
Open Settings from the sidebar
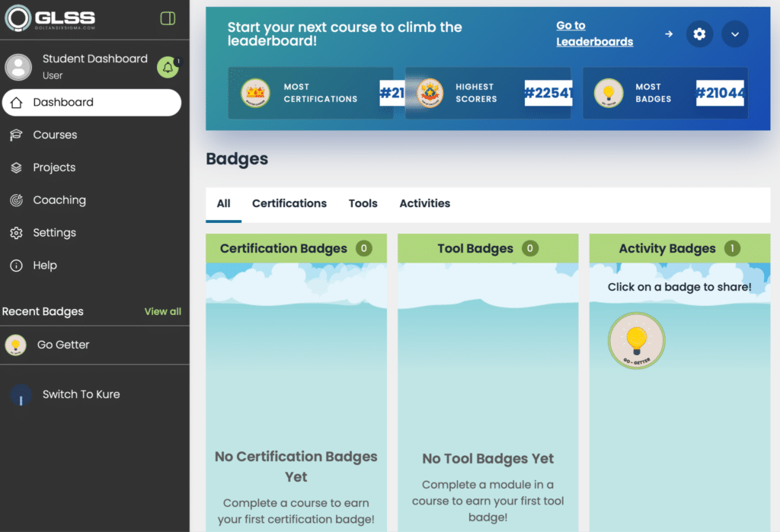[x=54, y=233]
